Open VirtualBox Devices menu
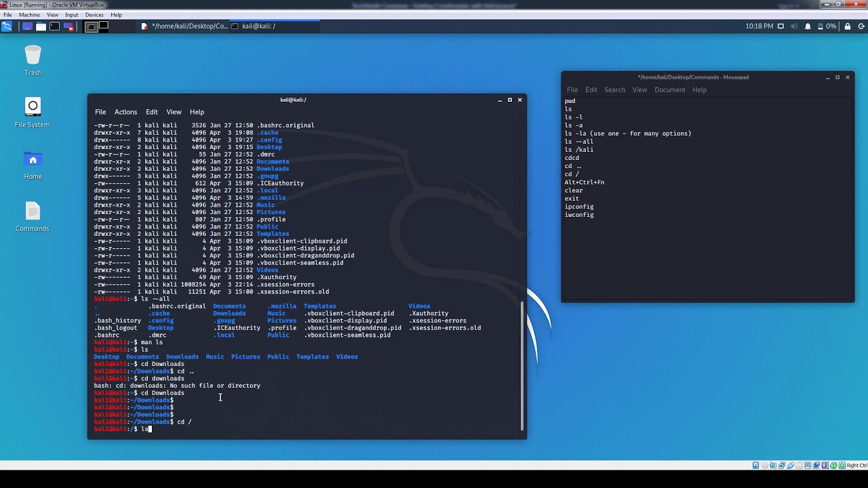The image size is (868, 488). (94, 15)
